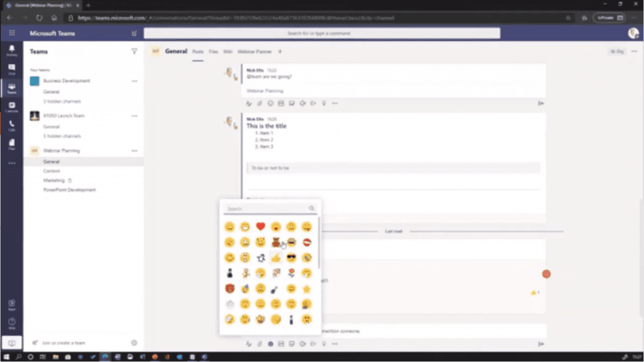Open the Activity feed in left rail
The width and height of the screenshot is (644, 362).
point(11,50)
